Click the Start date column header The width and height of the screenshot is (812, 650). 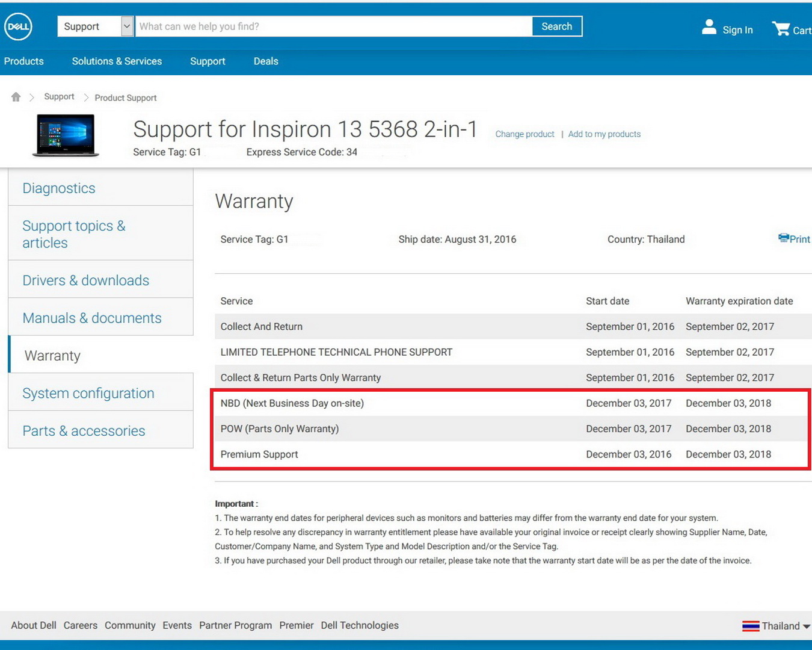(x=607, y=301)
